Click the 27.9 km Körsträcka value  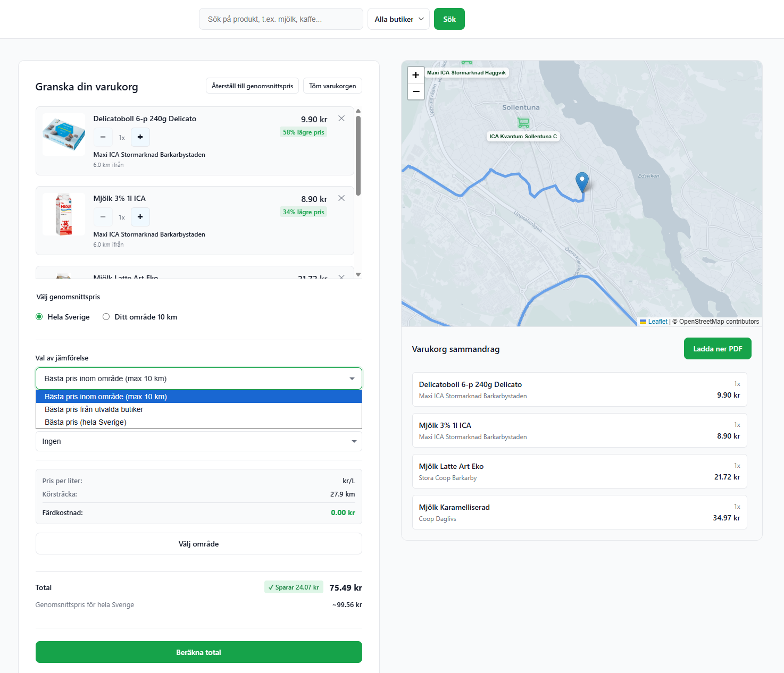click(x=343, y=494)
